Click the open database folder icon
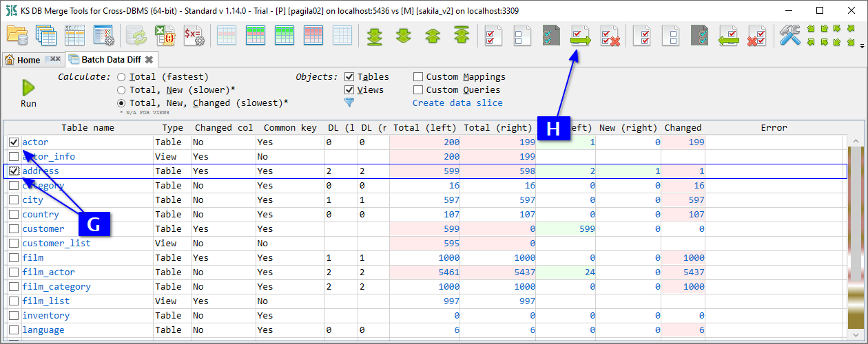This screenshot has width=868, height=344. click(17, 35)
